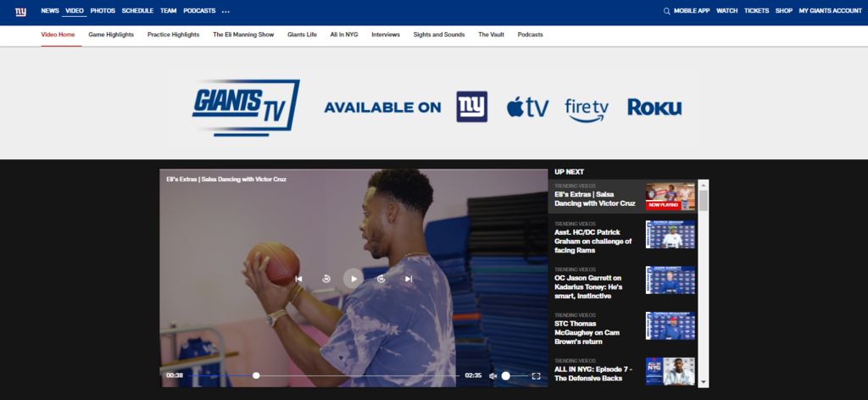Play the Salsa Dancing video
The width and height of the screenshot is (868, 400).
[353, 278]
